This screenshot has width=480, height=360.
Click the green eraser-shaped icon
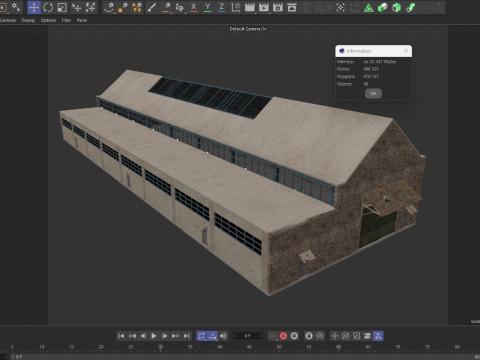pyautogui.click(x=382, y=7)
